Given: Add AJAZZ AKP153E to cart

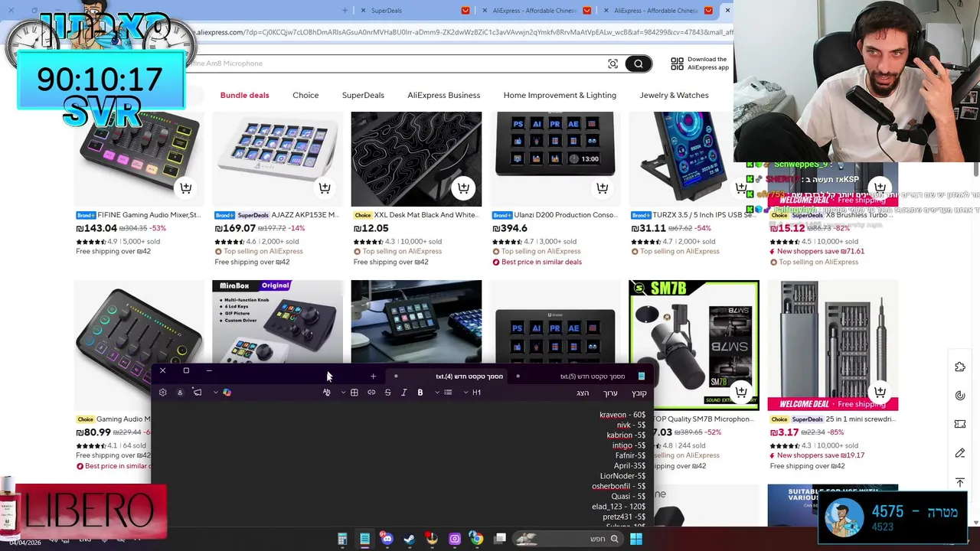Looking at the screenshot, I should pos(325,187).
